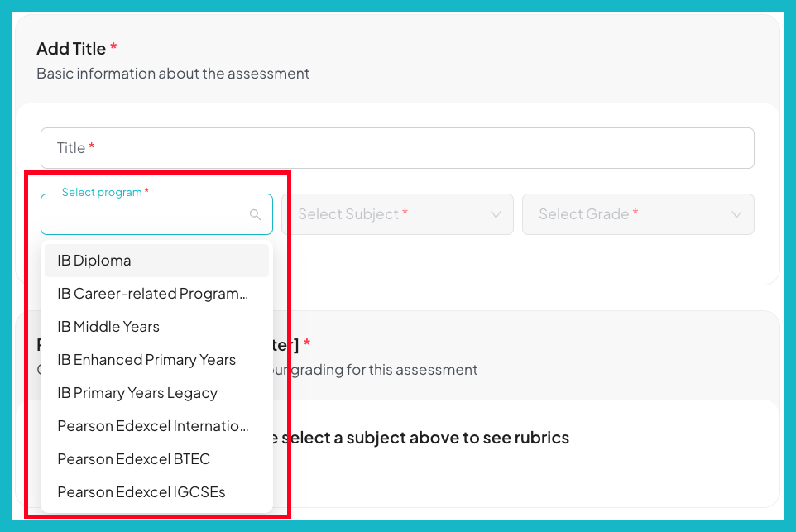Select IB Middle Years from the program list

[108, 326]
